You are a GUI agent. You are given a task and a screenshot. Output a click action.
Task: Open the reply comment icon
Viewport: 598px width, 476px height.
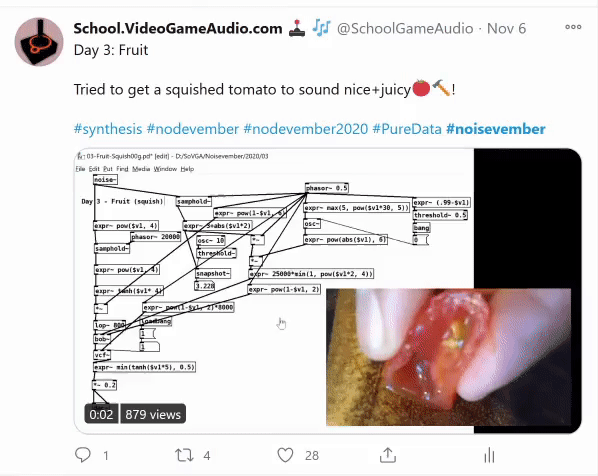(83, 455)
